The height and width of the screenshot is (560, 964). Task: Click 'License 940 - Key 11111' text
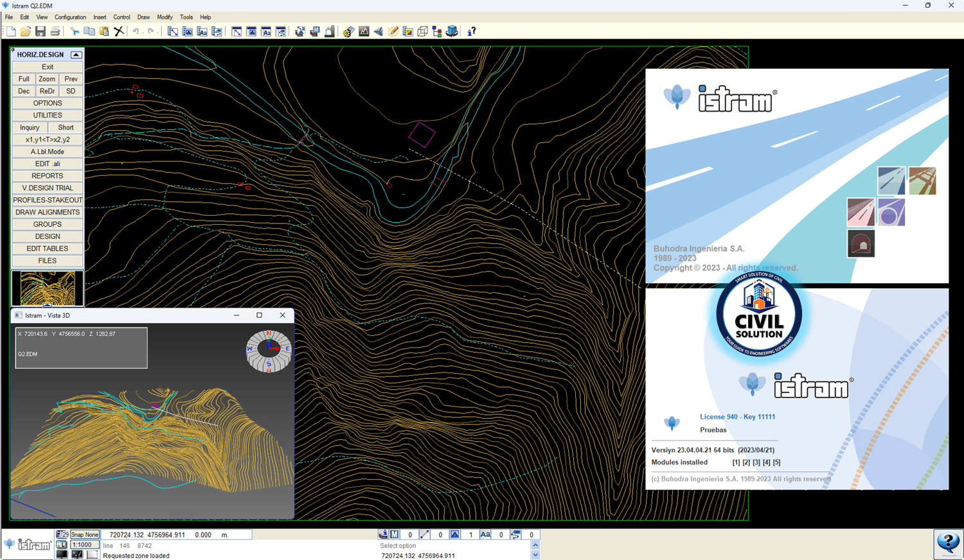[737, 417]
